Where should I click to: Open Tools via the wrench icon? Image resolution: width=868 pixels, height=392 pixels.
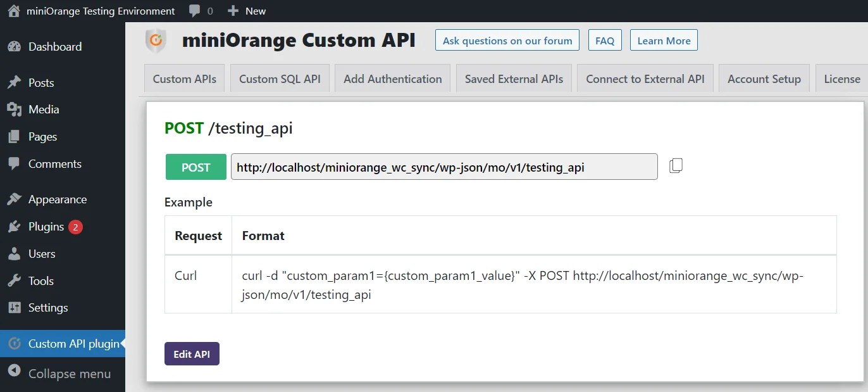[15, 281]
